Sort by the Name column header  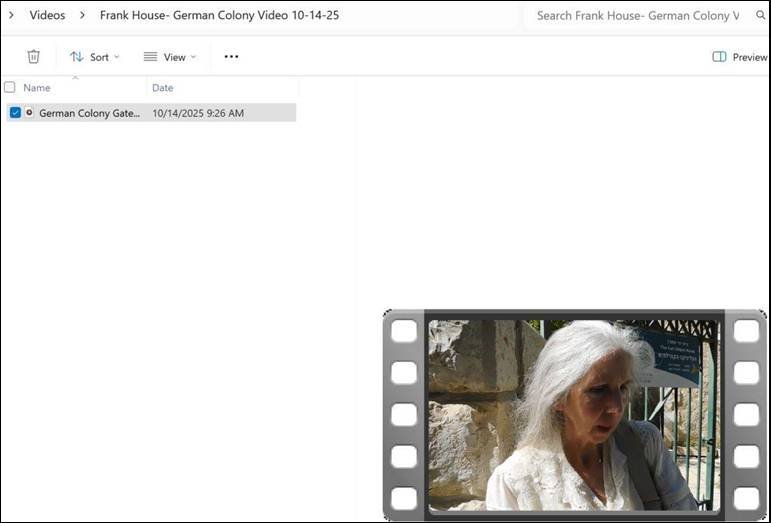tap(37, 88)
